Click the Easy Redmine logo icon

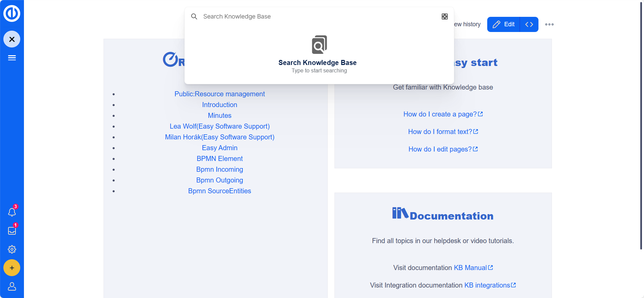click(x=12, y=13)
